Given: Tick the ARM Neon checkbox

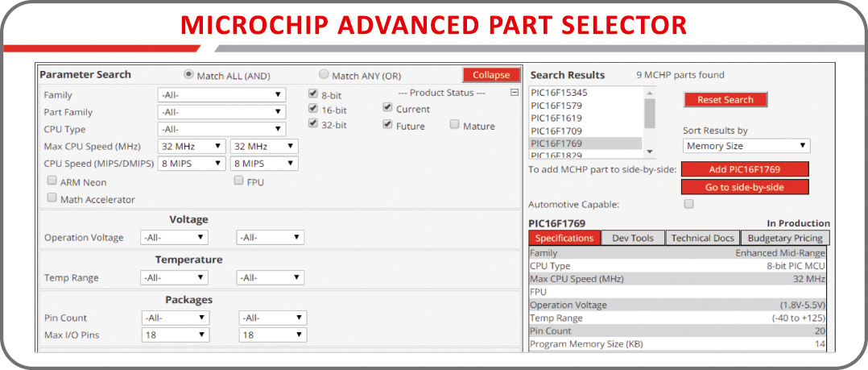Looking at the screenshot, I should point(52,181).
